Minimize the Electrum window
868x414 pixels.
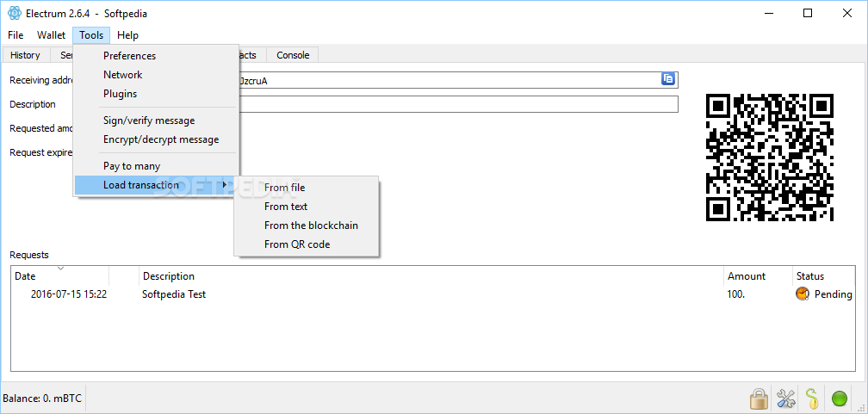click(x=769, y=13)
